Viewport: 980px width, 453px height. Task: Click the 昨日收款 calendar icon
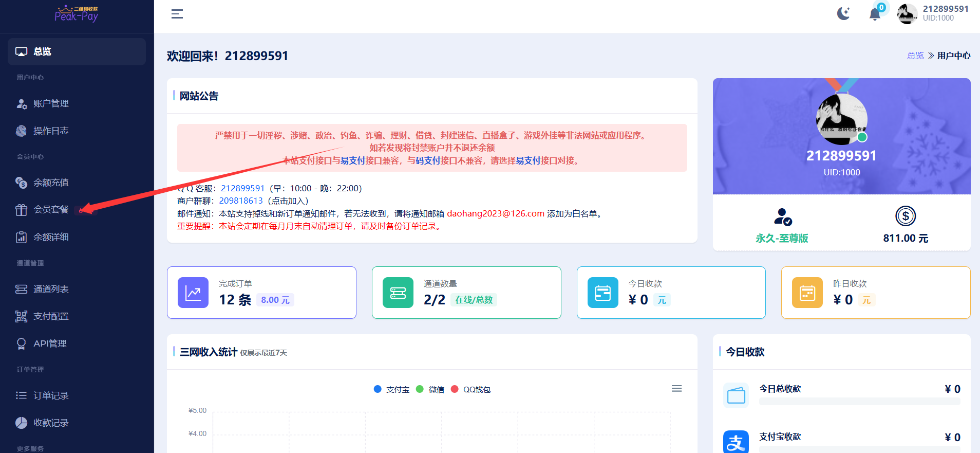(x=807, y=293)
